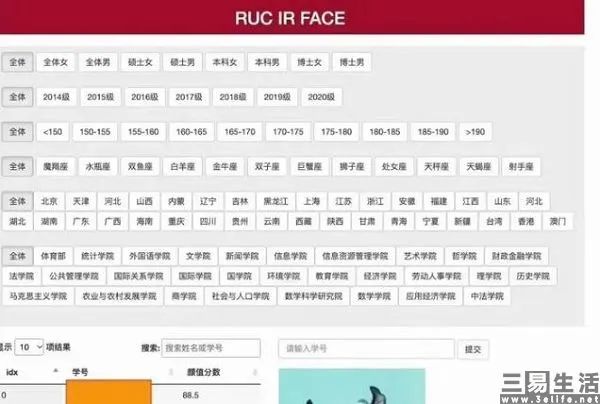
Task: Click the 请输入学号 input field
Action: [x=366, y=349]
